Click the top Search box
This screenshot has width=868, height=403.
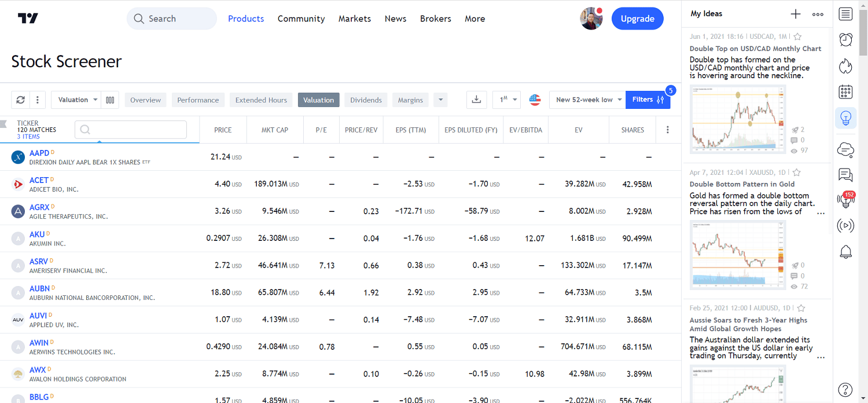(172, 19)
